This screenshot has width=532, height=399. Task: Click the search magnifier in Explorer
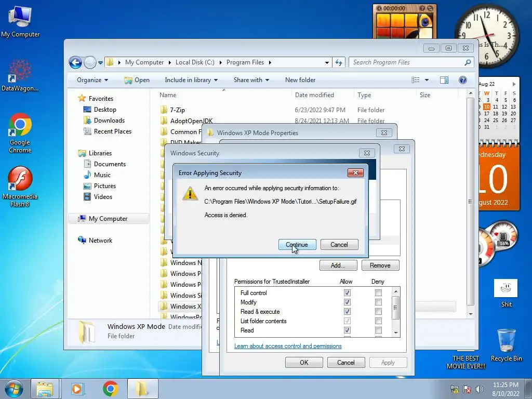[x=468, y=62]
